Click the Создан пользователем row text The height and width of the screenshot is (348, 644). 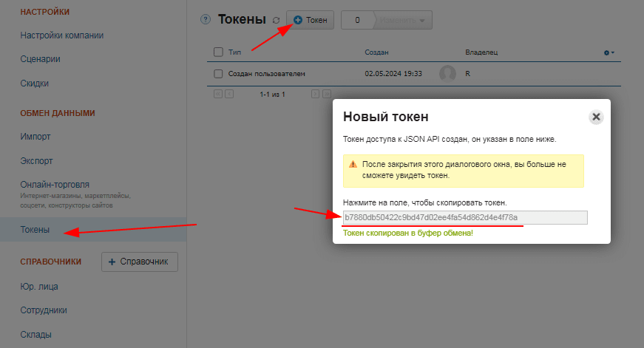point(267,74)
